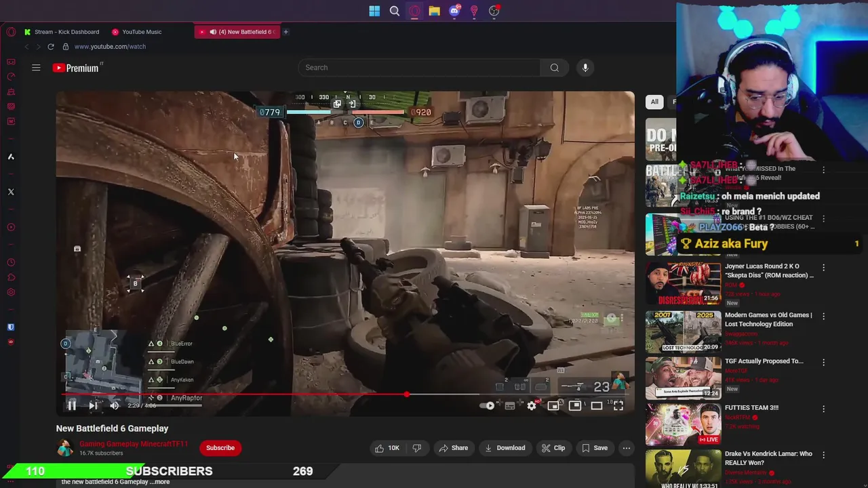Select the 'All' filter chip
The width and height of the screenshot is (868, 488).
654,102
